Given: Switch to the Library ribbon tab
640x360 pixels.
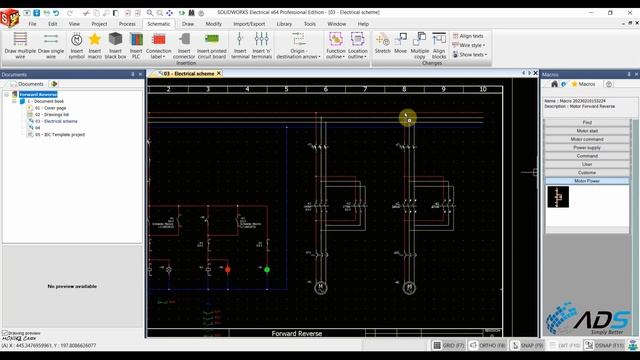Looking at the screenshot, I should [284, 24].
